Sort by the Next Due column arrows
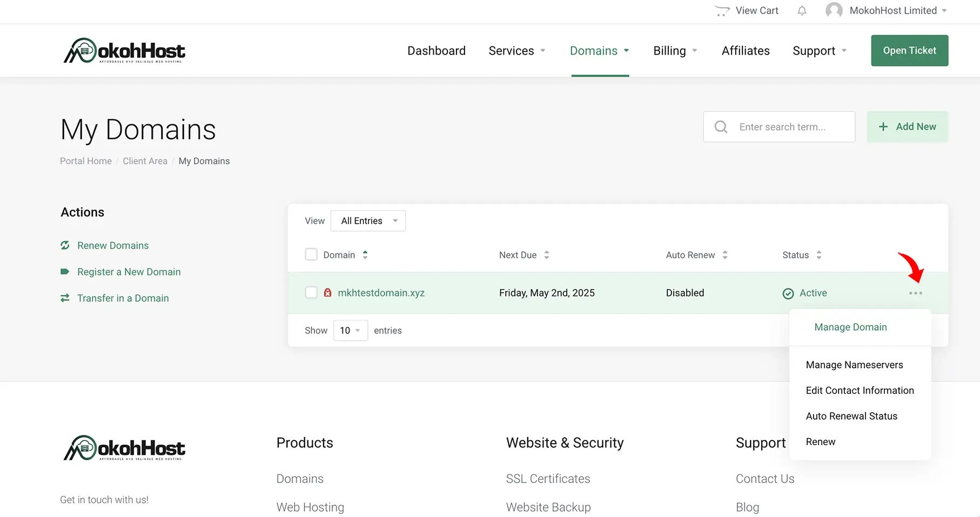The height and width of the screenshot is (517, 980). point(547,255)
